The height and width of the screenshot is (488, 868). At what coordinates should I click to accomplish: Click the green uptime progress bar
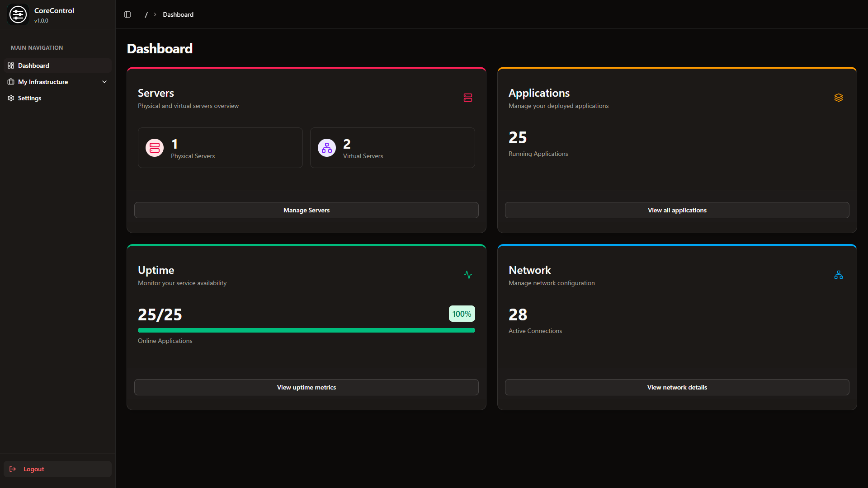[306, 330]
